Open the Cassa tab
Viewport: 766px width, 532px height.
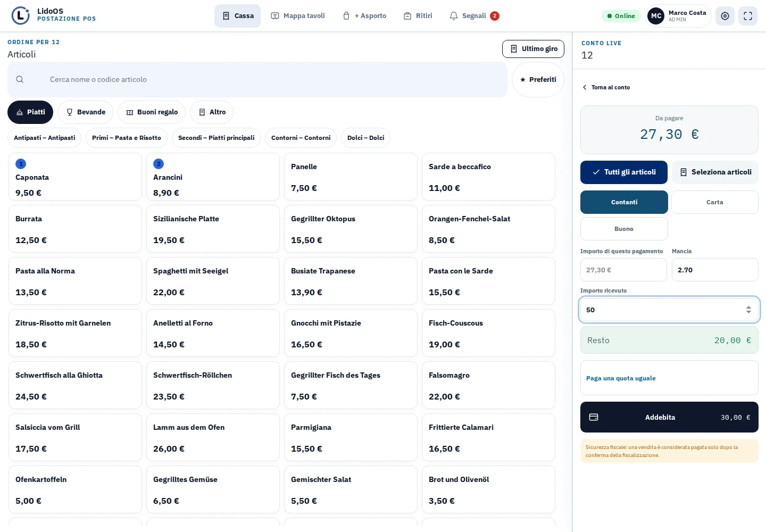238,16
